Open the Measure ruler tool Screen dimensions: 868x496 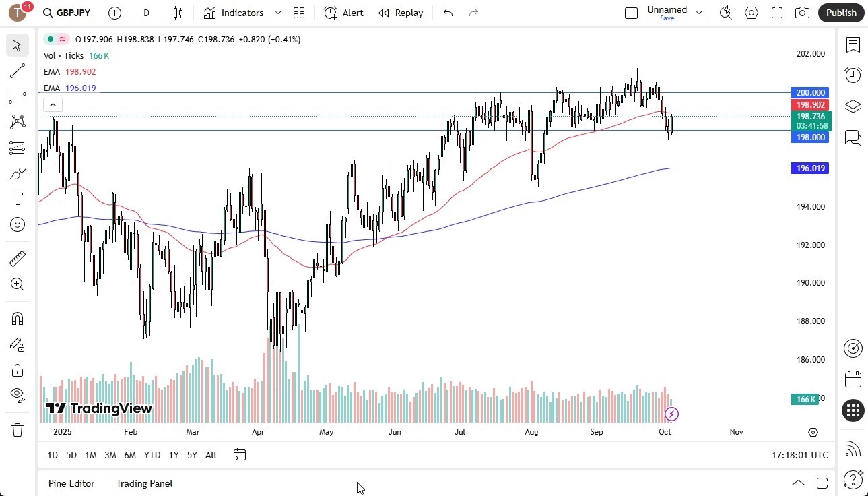click(x=18, y=258)
